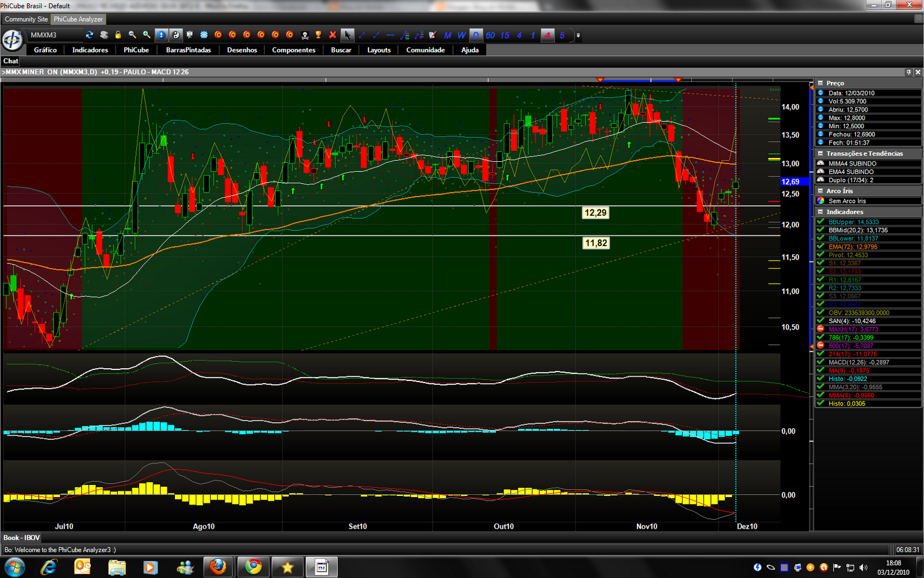Click the 12,69 current price tag

coord(793,181)
